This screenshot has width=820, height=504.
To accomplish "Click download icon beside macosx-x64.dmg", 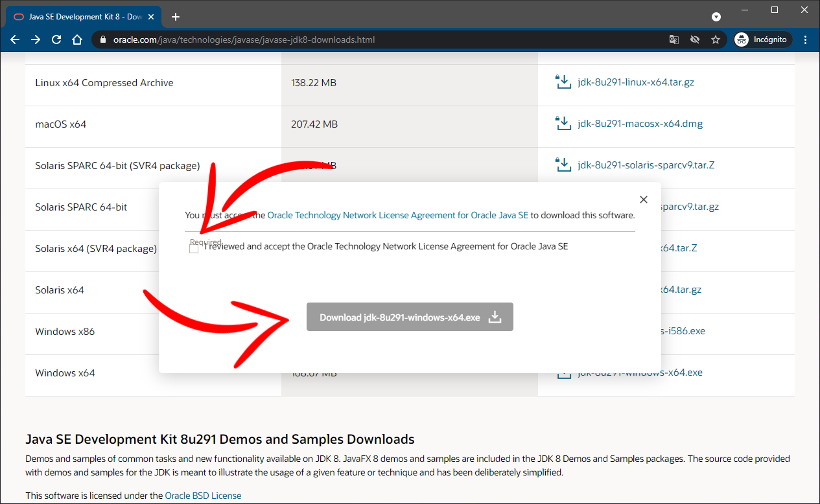I will 563,123.
